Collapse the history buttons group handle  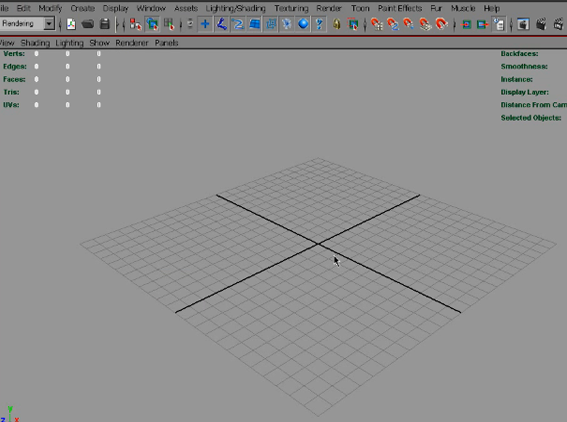click(x=455, y=24)
